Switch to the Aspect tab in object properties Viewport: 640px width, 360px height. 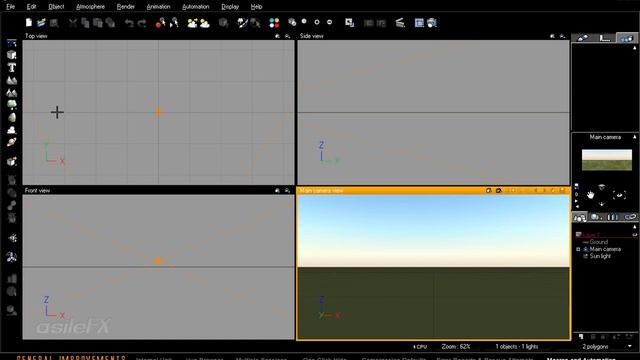point(582,38)
